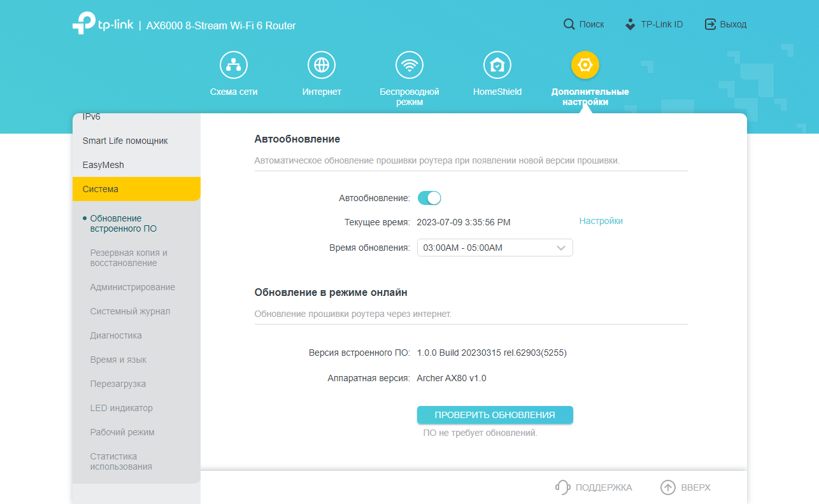The height and width of the screenshot is (504, 819).
Task: Switch to the Интернет tab
Action: tap(322, 92)
